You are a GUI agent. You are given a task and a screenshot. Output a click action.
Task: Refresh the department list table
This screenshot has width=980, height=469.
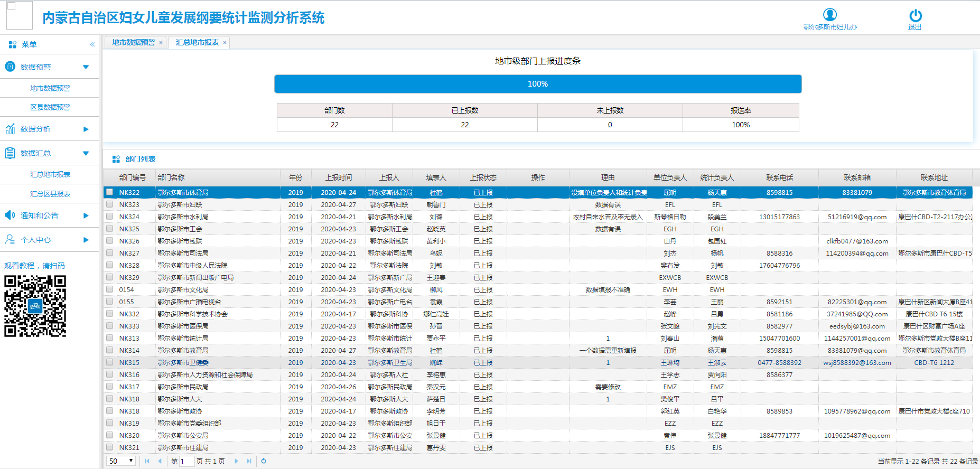pyautogui.click(x=264, y=461)
